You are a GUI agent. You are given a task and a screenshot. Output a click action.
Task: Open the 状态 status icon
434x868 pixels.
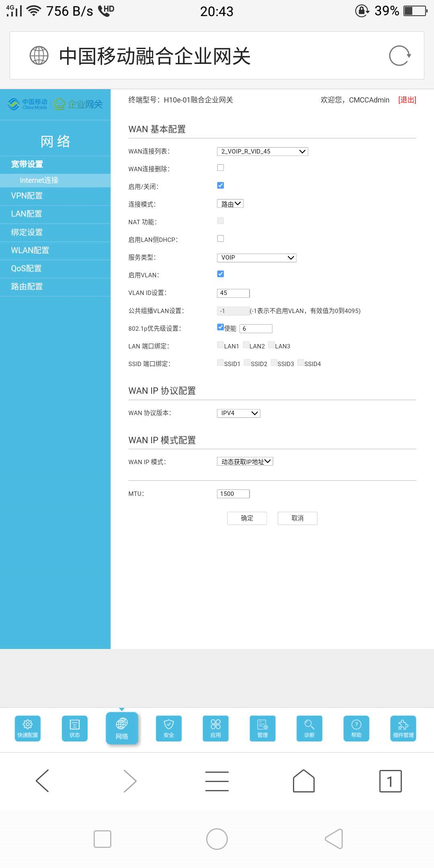click(75, 728)
